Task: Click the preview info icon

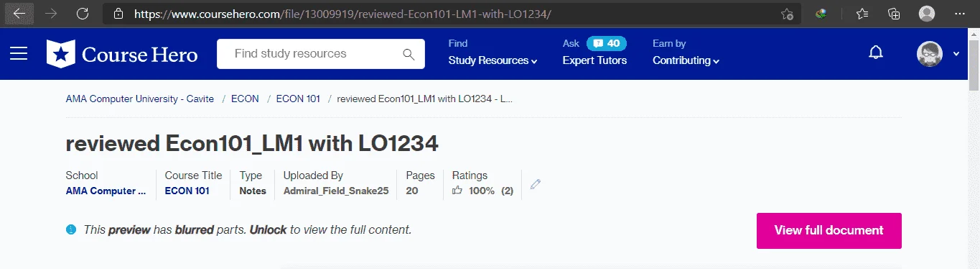Action: [x=70, y=230]
